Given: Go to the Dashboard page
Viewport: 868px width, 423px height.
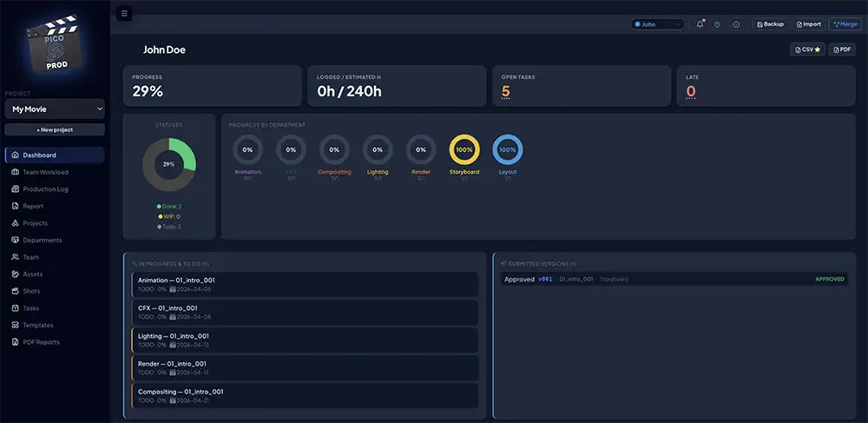Looking at the screenshot, I should point(54,155).
